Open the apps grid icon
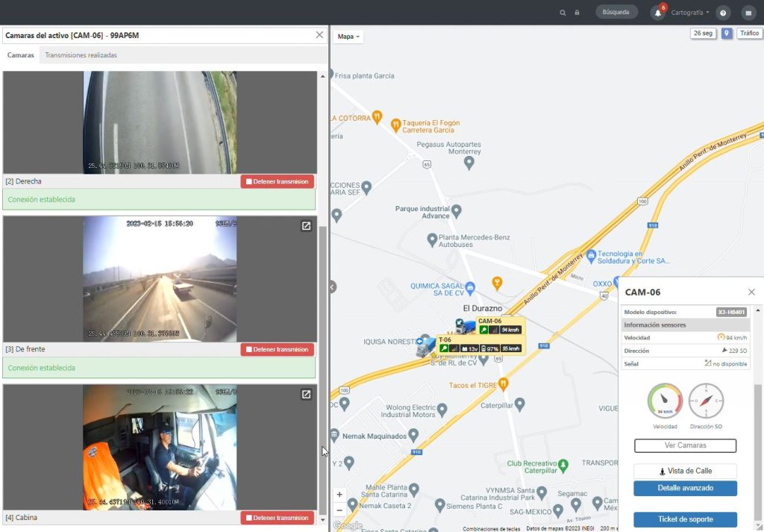Viewport: 764px width, 532px height. [748, 13]
